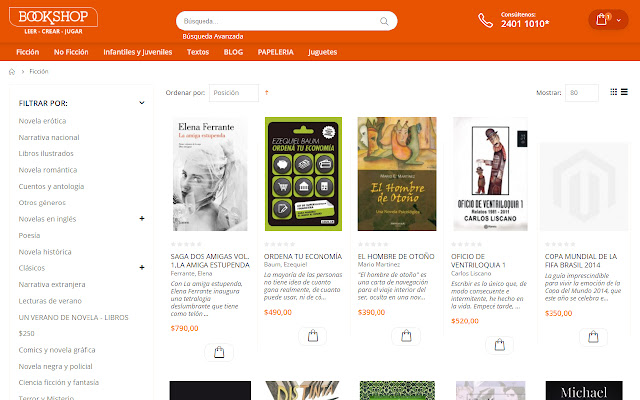Open the Ficción menu
The height and width of the screenshot is (400, 640).
pos(27,52)
